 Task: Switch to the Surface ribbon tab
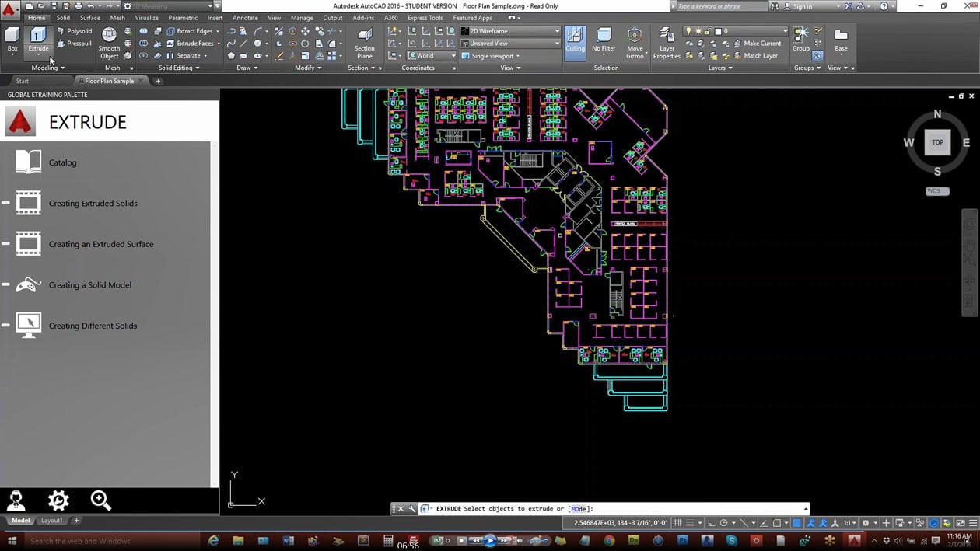coord(90,18)
